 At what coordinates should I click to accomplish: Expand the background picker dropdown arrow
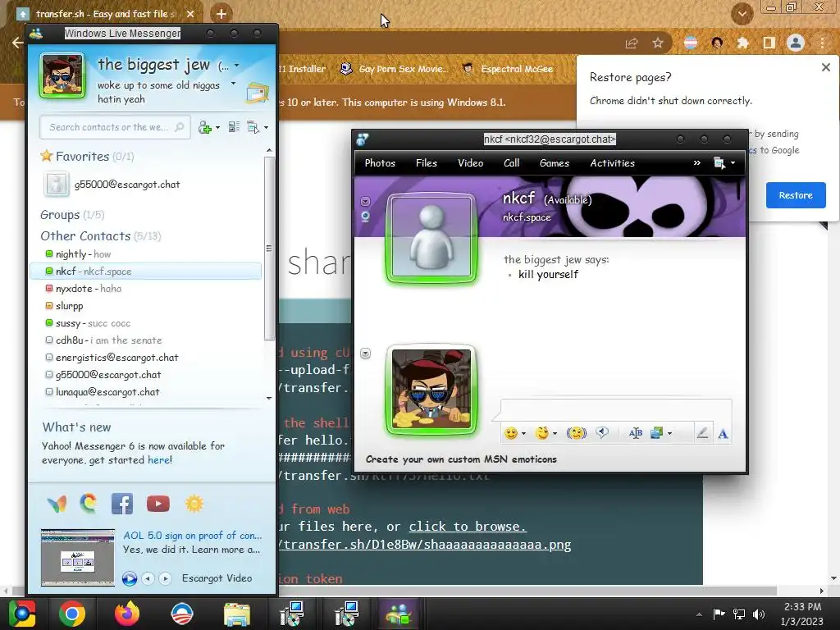point(669,433)
